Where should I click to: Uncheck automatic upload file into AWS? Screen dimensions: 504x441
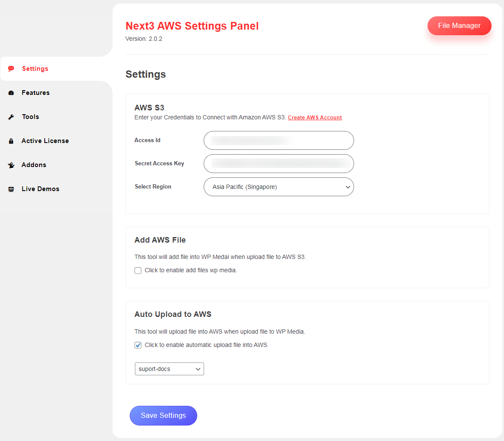[x=137, y=345]
